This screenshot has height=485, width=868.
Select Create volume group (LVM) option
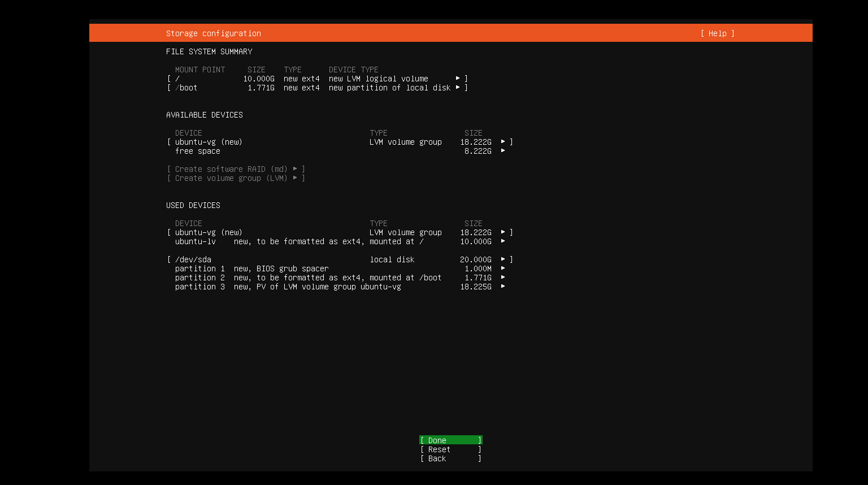click(x=236, y=178)
